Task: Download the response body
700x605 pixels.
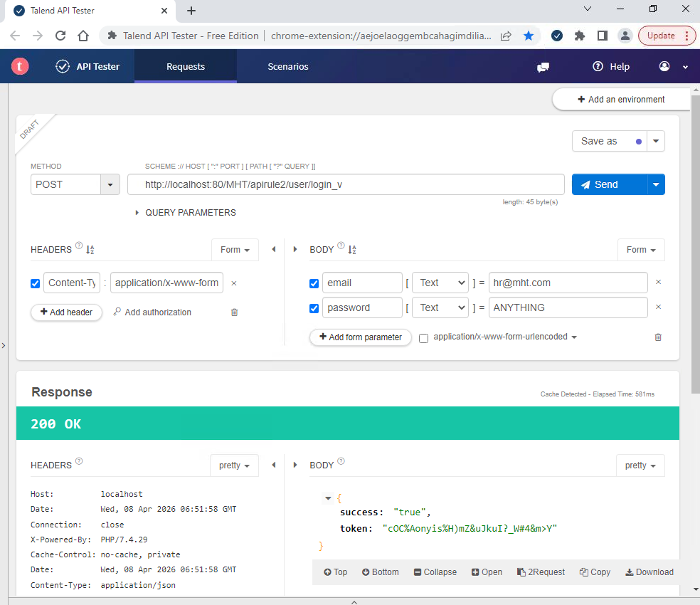Action: click(649, 572)
